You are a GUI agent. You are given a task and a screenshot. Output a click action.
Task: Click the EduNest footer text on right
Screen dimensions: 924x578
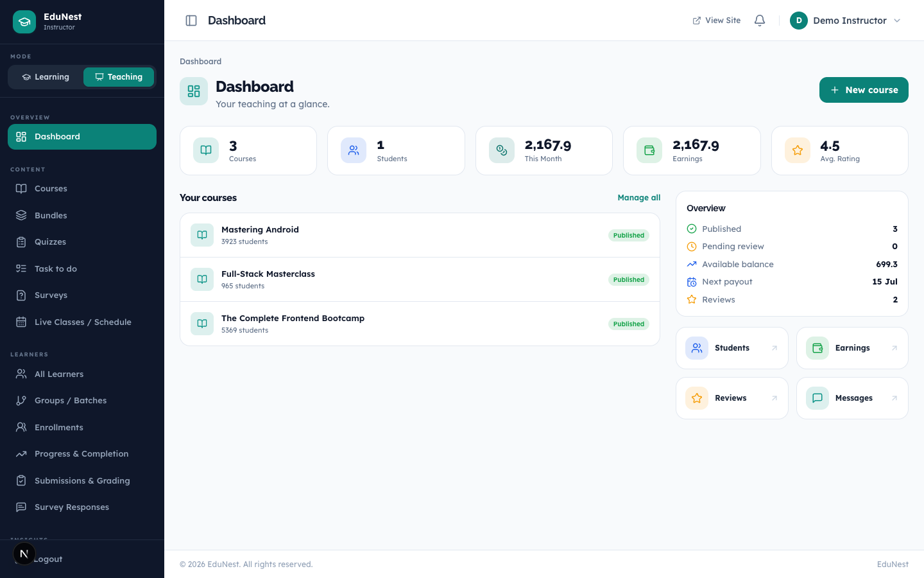tap(893, 565)
